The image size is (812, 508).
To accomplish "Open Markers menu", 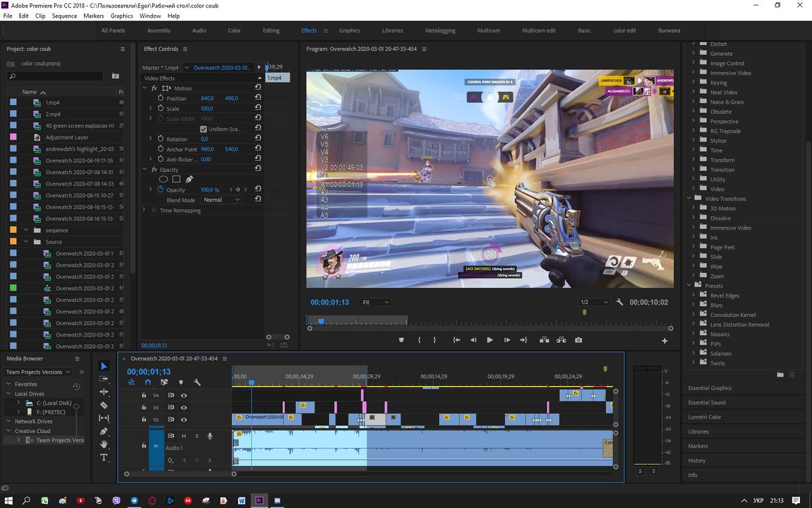I will point(93,16).
